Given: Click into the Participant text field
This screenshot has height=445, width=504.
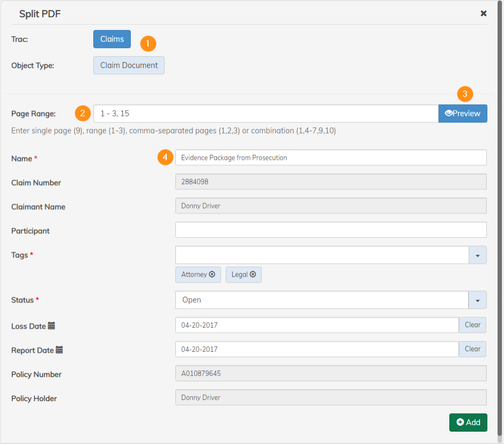Looking at the screenshot, I should [331, 230].
